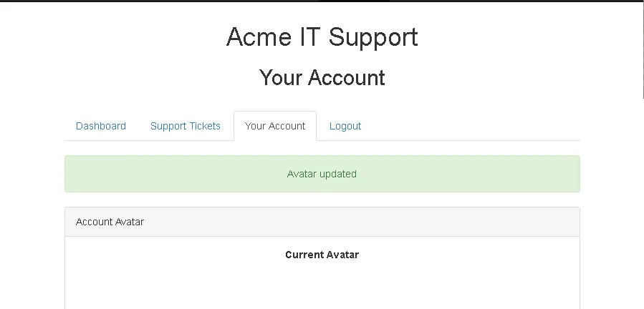
Task: Open the Dashboard tab
Action: pos(101,126)
